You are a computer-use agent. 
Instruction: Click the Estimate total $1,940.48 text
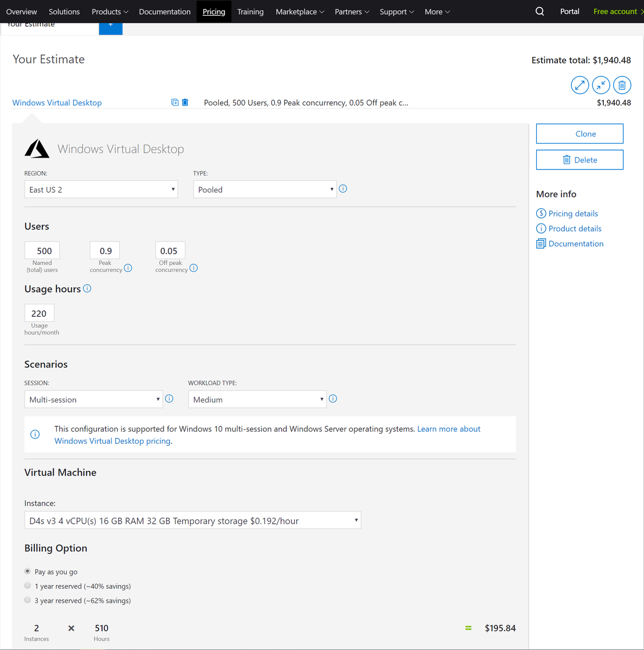coord(581,60)
